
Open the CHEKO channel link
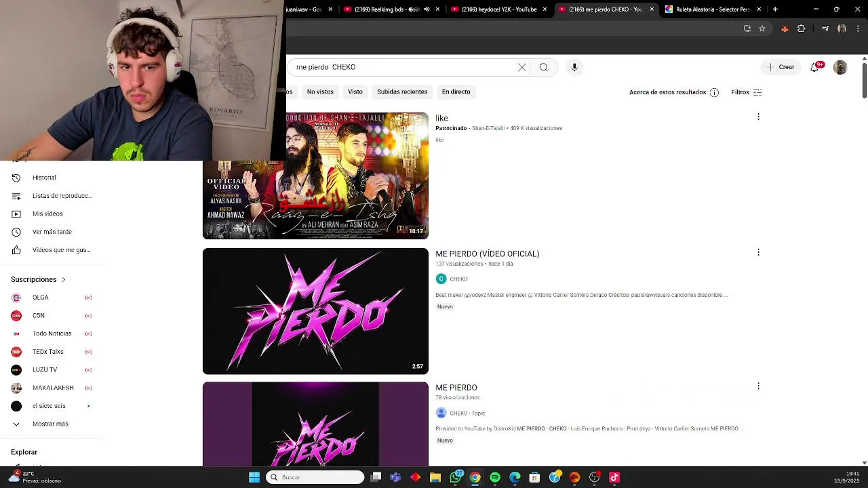pos(458,279)
